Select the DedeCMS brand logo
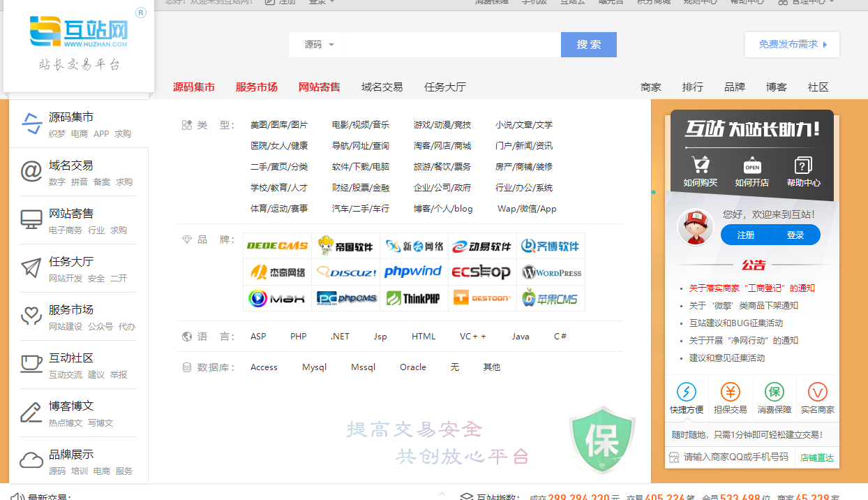Screen dimensions: 868x500 click(x=278, y=246)
